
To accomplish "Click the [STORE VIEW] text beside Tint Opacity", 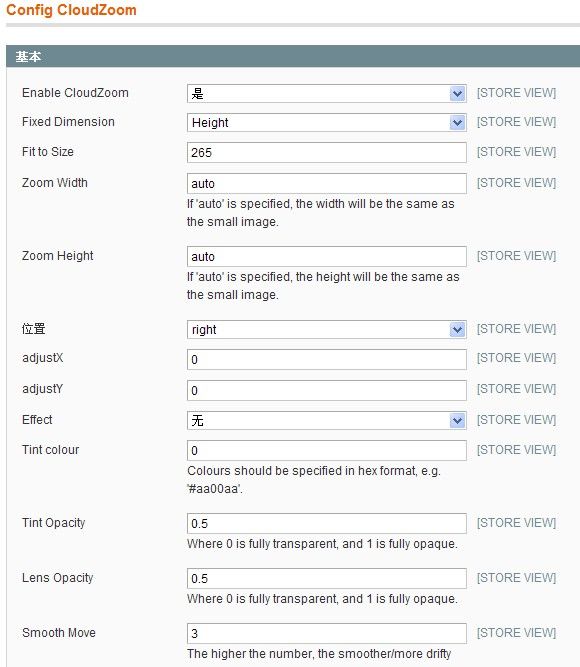I will [x=516, y=522].
